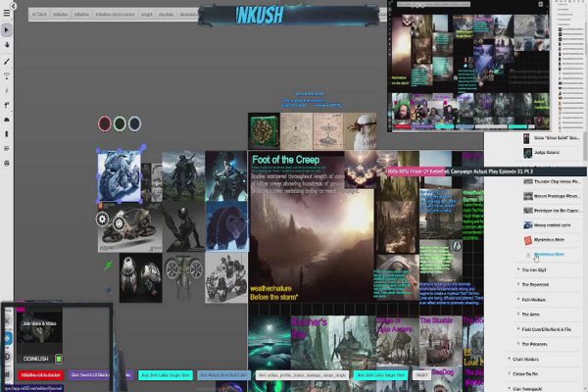Image resolution: width=588 pixels, height=392 pixels.
Task: Select the blue motorcycle token
Action: coord(120,176)
